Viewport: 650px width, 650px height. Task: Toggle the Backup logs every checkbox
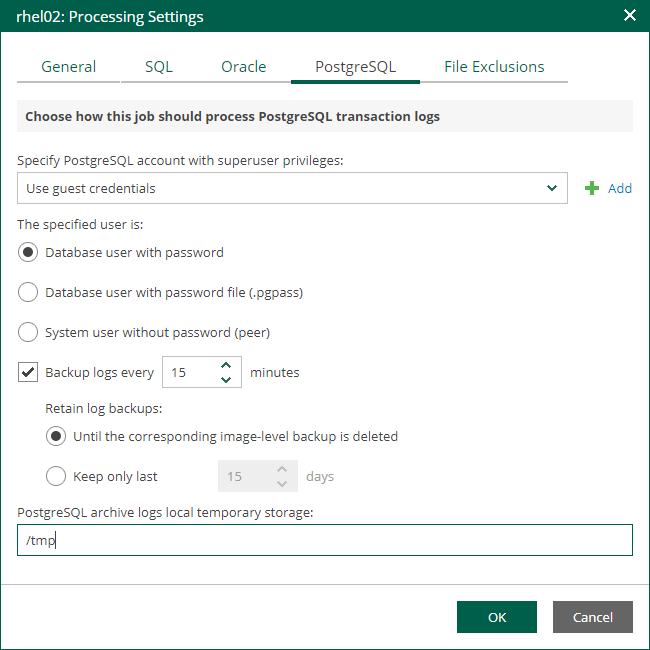coord(28,373)
